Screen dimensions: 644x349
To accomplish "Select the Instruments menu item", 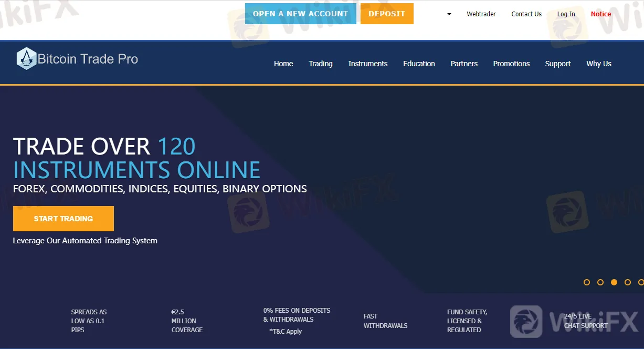I will coord(368,64).
